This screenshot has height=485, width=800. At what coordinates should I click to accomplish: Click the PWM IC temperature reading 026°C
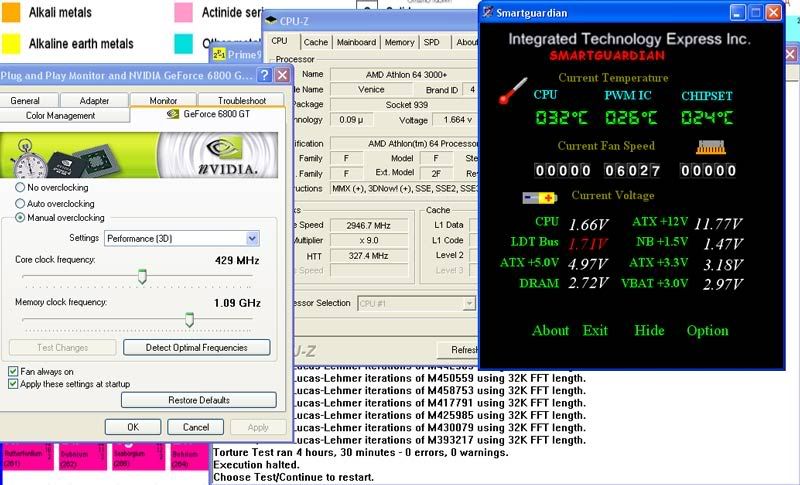[631, 118]
